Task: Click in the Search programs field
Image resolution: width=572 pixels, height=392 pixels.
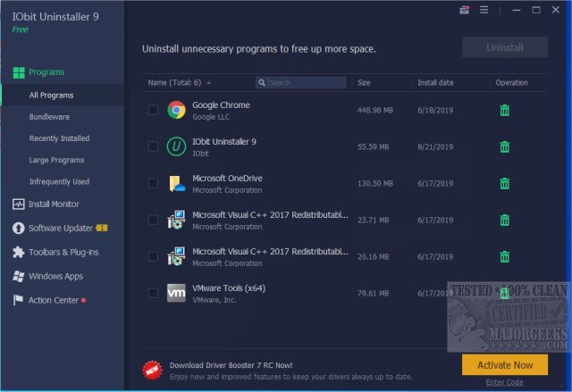Action: (306, 83)
